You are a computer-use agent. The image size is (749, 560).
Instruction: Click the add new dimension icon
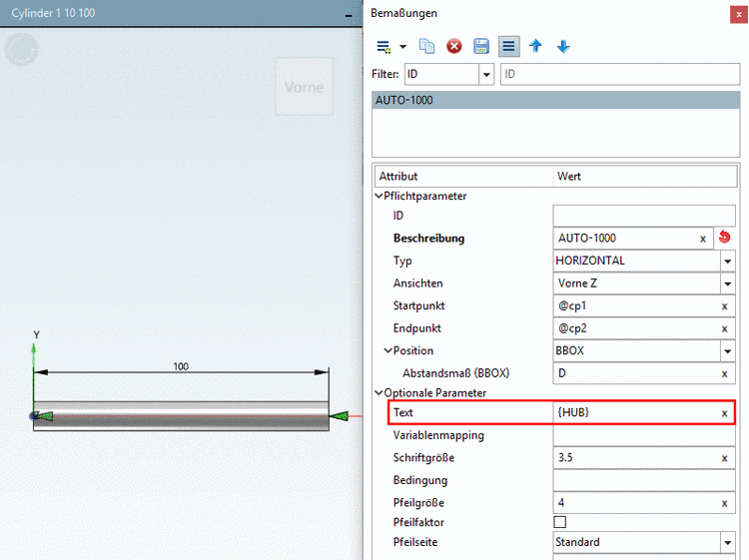pos(383,46)
